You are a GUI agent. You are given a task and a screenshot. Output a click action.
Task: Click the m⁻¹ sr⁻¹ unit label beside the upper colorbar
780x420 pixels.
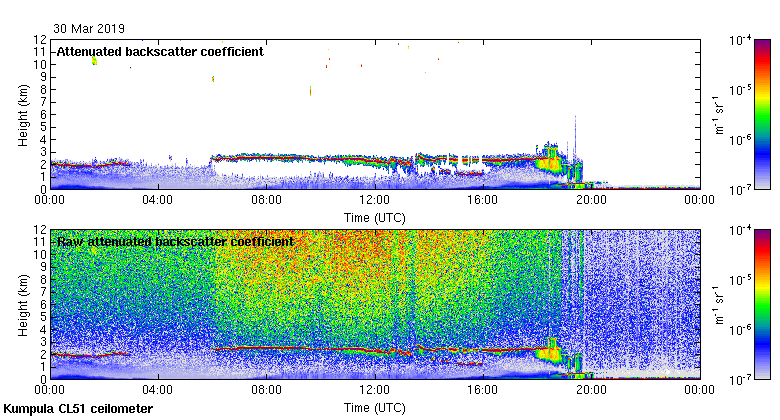click(719, 114)
